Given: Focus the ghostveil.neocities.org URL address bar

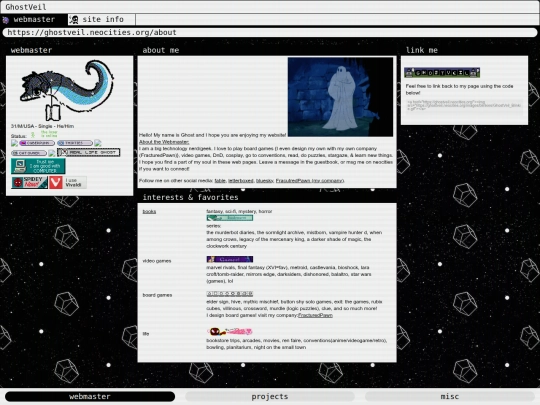Looking at the screenshot, I should [270, 32].
